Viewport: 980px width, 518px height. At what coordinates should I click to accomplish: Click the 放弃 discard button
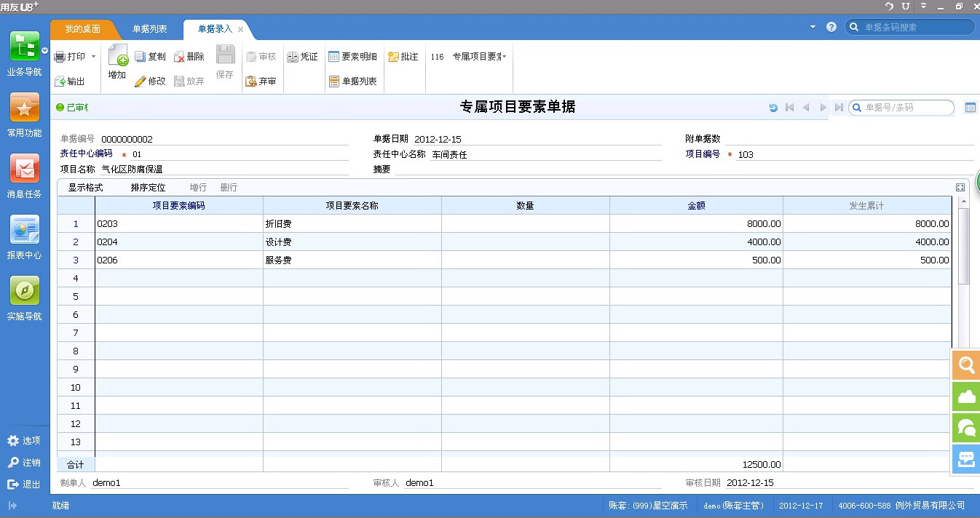189,81
